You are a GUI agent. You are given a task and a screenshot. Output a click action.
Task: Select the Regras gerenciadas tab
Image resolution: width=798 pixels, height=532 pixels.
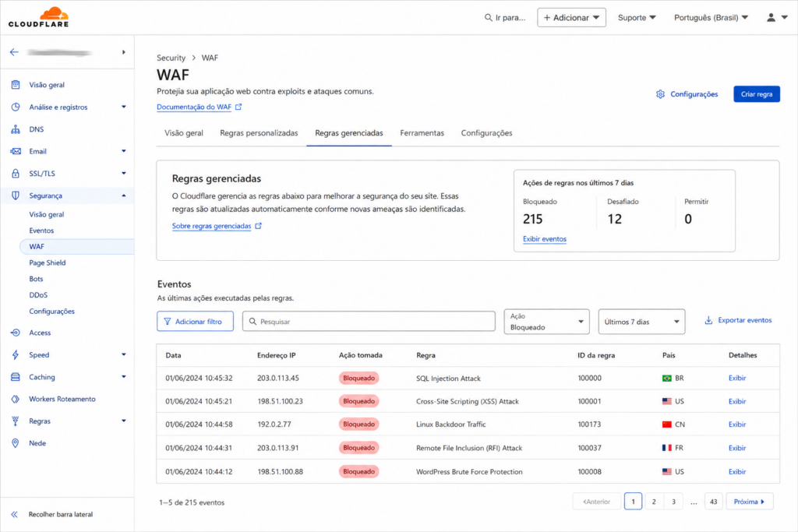(x=349, y=132)
